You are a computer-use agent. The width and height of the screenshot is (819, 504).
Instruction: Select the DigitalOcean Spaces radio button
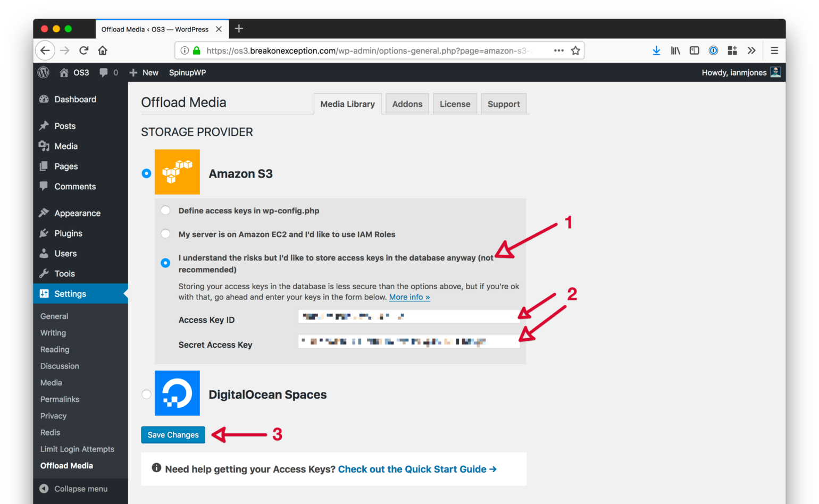(146, 394)
